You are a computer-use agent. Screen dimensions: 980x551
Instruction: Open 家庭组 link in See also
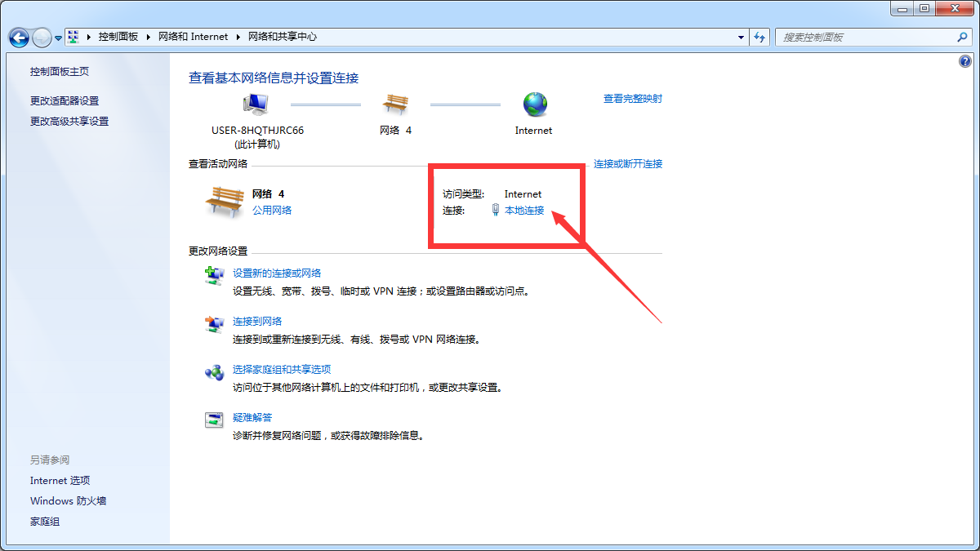point(45,522)
